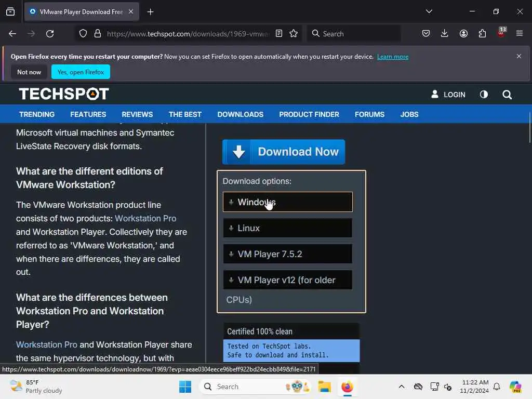The height and width of the screenshot is (399, 532).
Task: View site security lock info
Action: pos(98,34)
